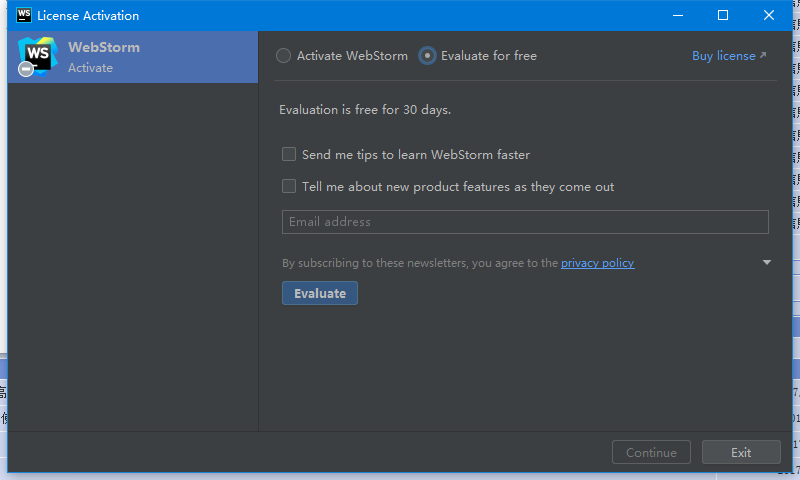Open the privacy policy link

click(597, 263)
